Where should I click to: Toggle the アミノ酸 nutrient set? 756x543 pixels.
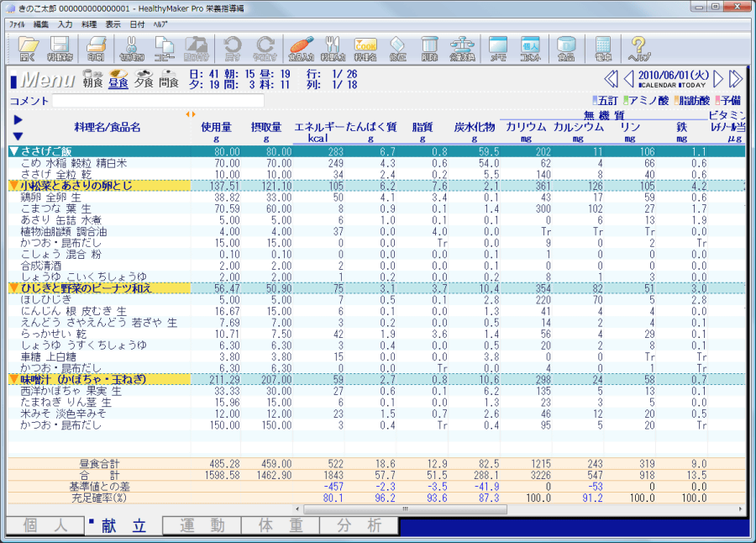[x=646, y=100]
